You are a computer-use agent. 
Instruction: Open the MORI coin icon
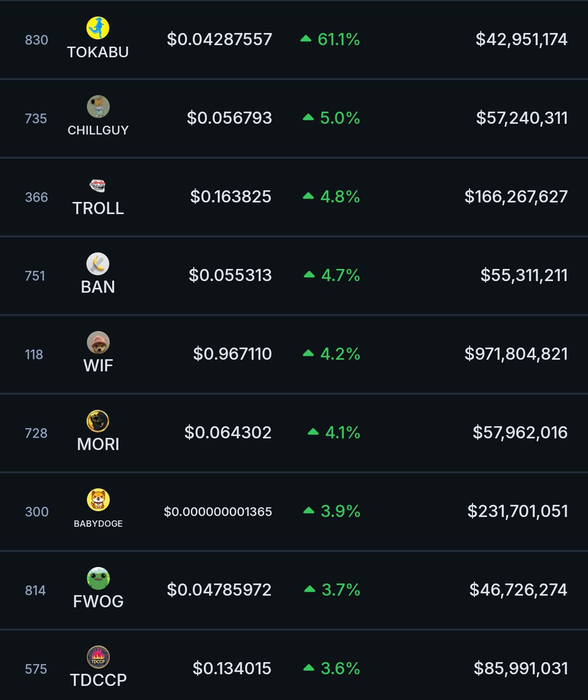tap(98, 421)
